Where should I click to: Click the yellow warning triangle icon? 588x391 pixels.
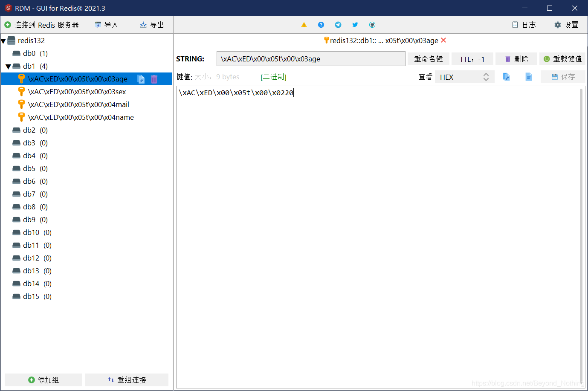pyautogui.click(x=304, y=25)
